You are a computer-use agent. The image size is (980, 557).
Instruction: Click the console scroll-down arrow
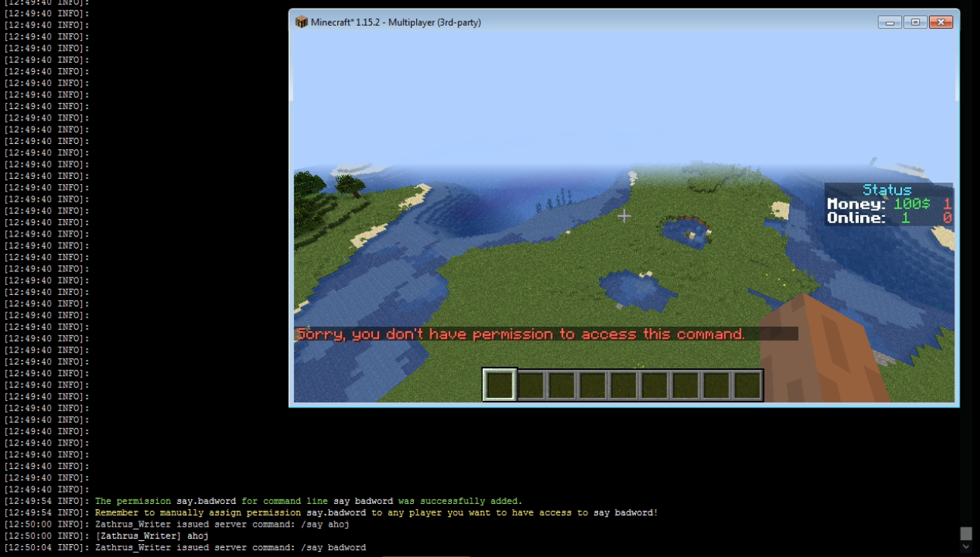(x=966, y=547)
